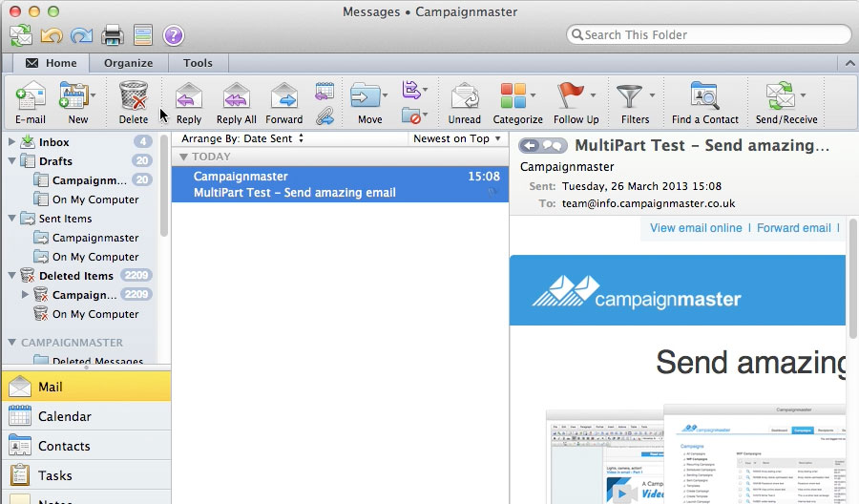Click the Send/Receive ribbon icon

[780, 95]
